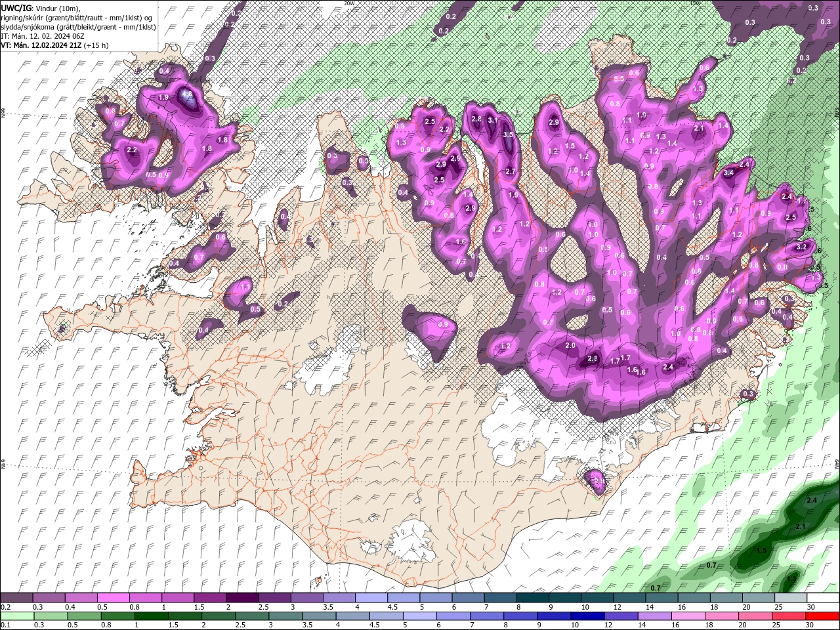Click the '2.5' label in the top snow legend row

point(263,607)
